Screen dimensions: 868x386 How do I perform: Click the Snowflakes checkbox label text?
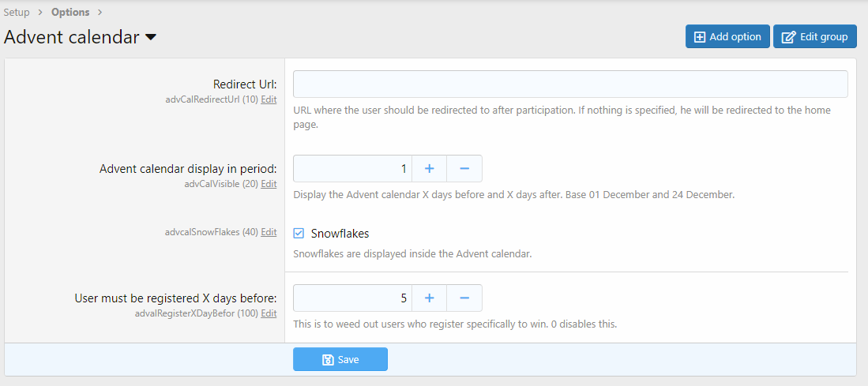(340, 234)
